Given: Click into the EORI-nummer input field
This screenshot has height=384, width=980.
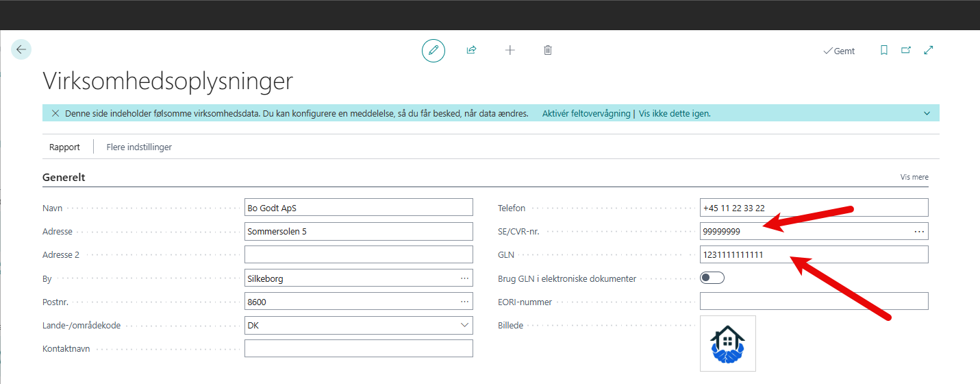Looking at the screenshot, I should 814,301.
